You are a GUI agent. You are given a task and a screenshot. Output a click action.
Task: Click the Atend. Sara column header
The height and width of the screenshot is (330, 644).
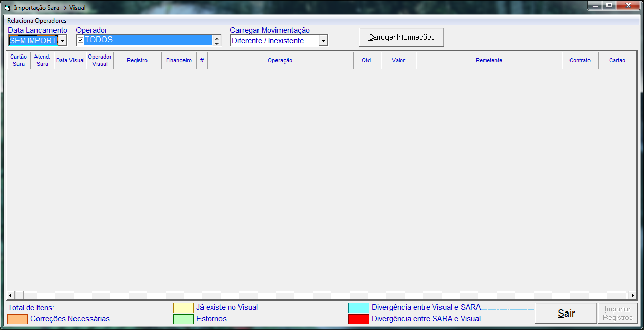coord(43,60)
